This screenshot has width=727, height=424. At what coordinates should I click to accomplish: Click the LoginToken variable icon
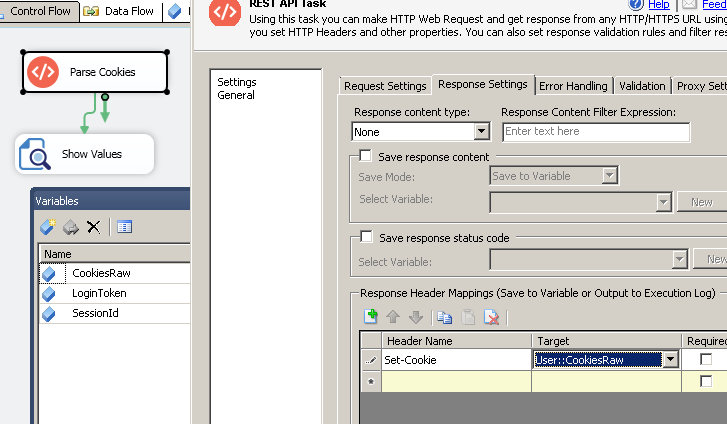[x=49, y=294]
